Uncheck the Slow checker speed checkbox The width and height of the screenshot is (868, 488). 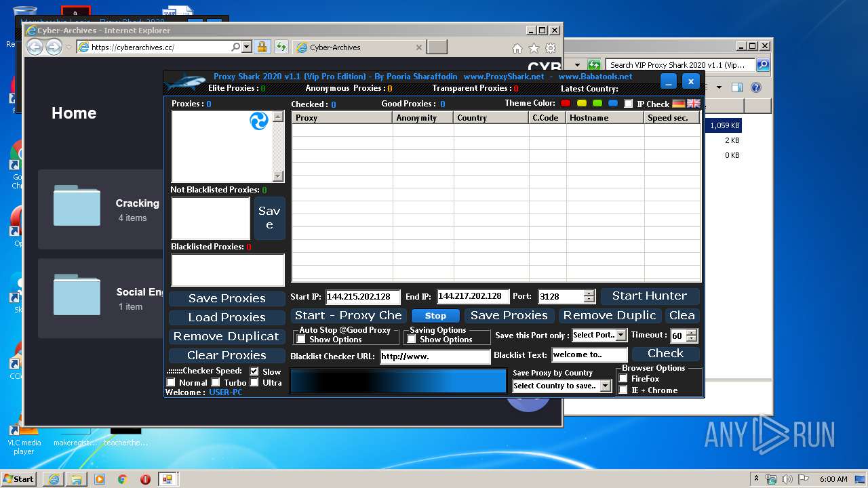pyautogui.click(x=254, y=371)
